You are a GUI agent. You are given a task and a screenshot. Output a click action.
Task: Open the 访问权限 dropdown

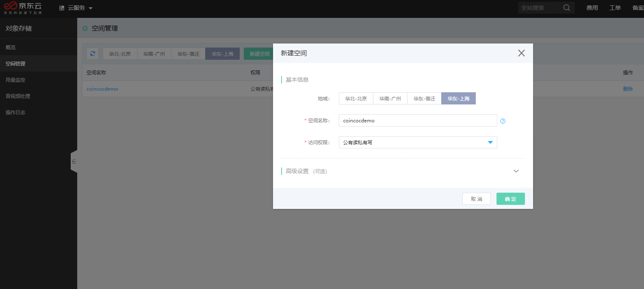[418, 142]
